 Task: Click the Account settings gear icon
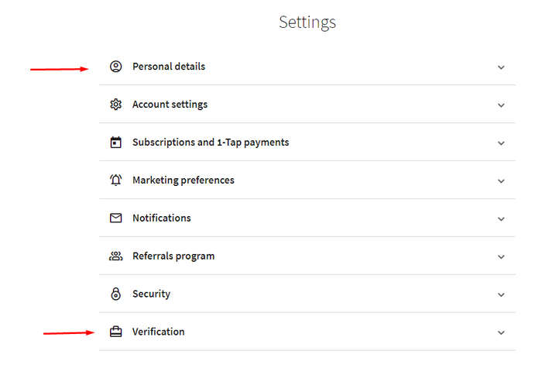click(116, 105)
